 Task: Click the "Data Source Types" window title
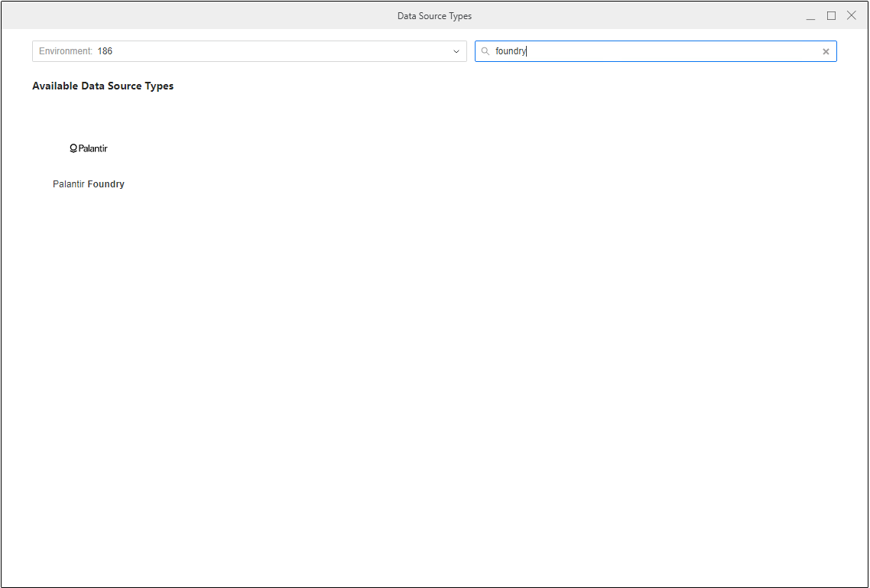click(x=434, y=16)
